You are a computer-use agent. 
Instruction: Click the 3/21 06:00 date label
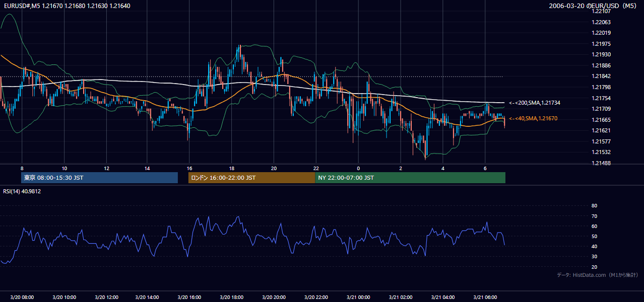[x=485, y=297]
